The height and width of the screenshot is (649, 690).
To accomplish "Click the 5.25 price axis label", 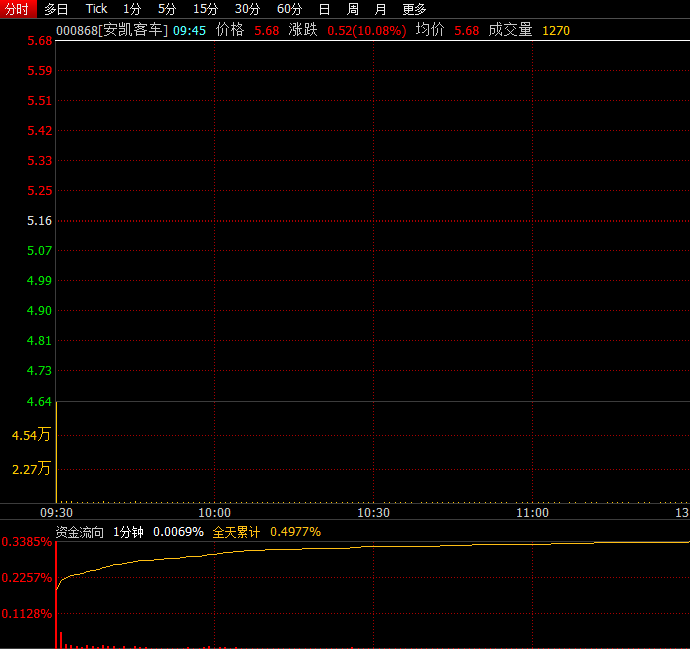I will coord(40,191).
